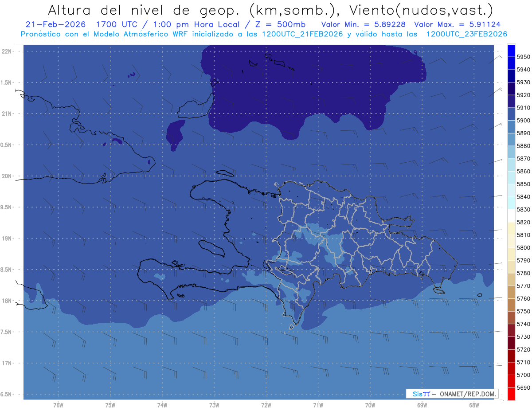Screen dimensions: 532x411
Task: Click the 5690 color bar value
Action: tap(523, 388)
